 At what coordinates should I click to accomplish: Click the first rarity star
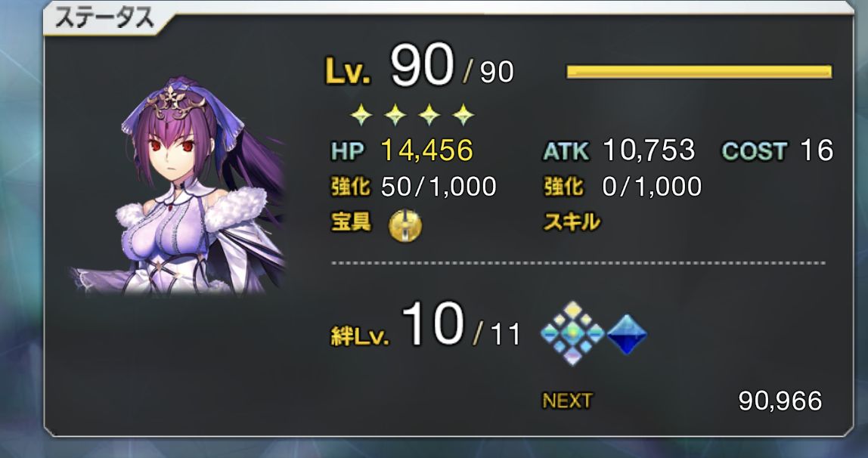click(361, 115)
